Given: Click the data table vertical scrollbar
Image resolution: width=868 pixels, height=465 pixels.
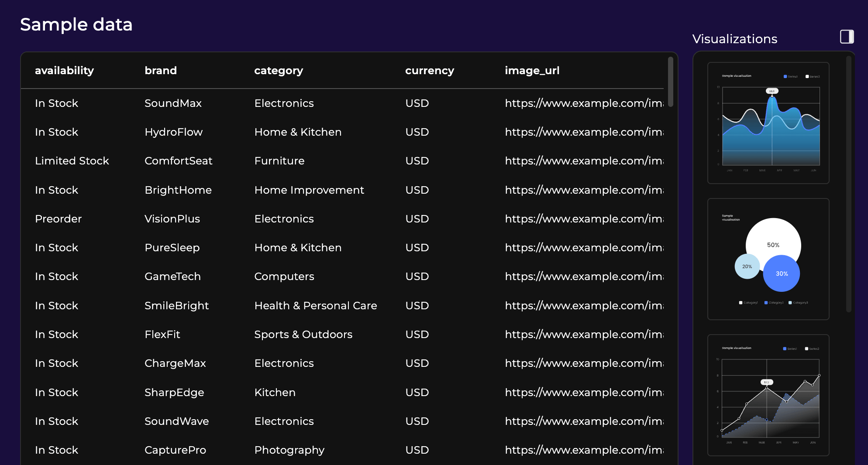Looking at the screenshot, I should pyautogui.click(x=671, y=82).
